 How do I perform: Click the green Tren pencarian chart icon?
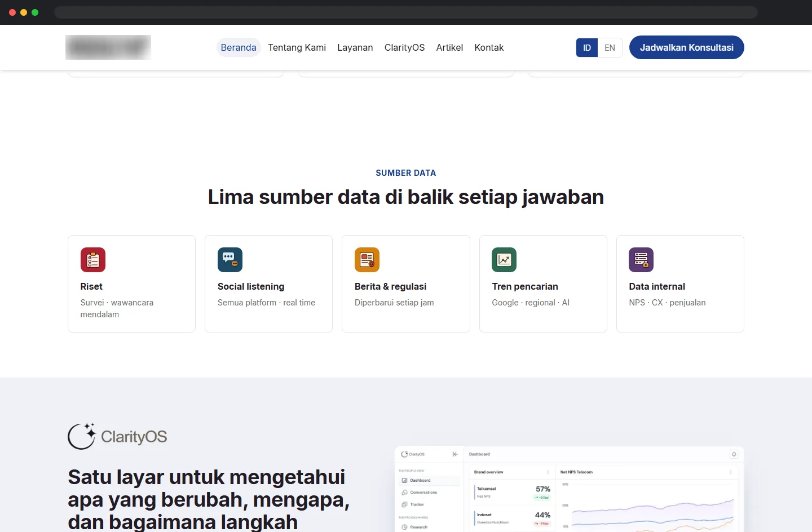coord(504,260)
